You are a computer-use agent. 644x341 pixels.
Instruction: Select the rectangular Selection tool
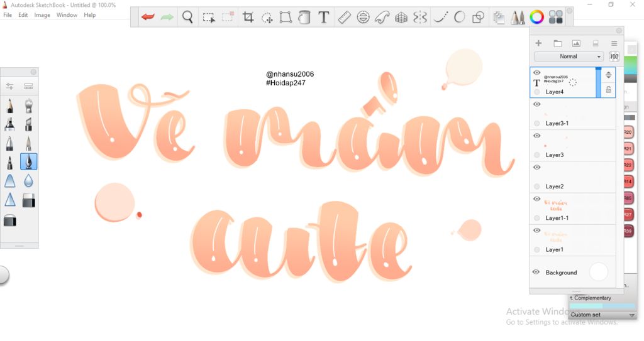click(x=209, y=17)
